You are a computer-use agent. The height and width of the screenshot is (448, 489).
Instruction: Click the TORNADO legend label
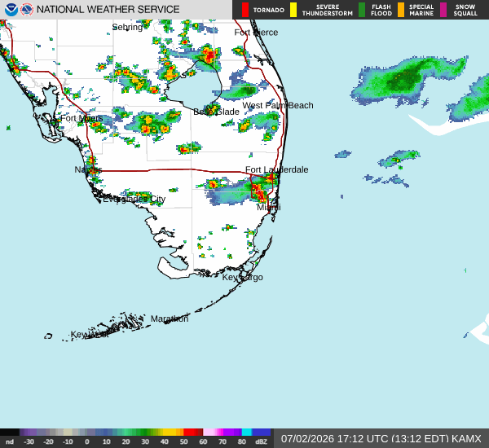coord(269,10)
